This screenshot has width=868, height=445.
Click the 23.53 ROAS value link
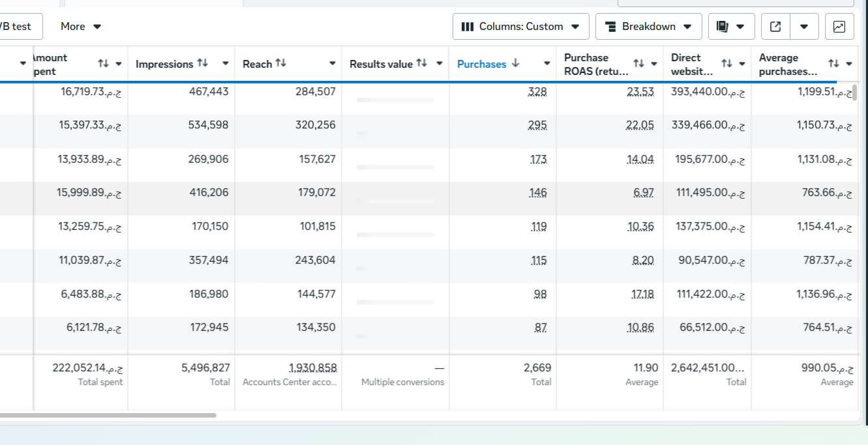click(640, 92)
